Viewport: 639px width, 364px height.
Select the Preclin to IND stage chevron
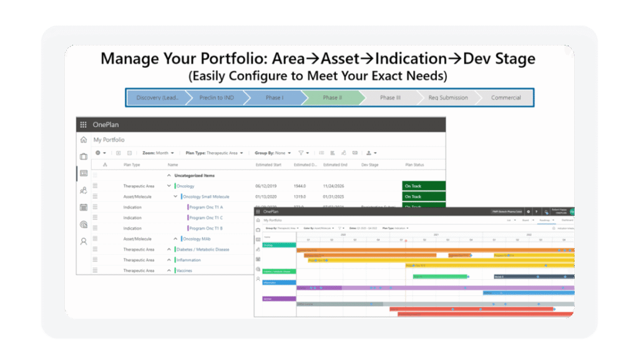coord(217,98)
